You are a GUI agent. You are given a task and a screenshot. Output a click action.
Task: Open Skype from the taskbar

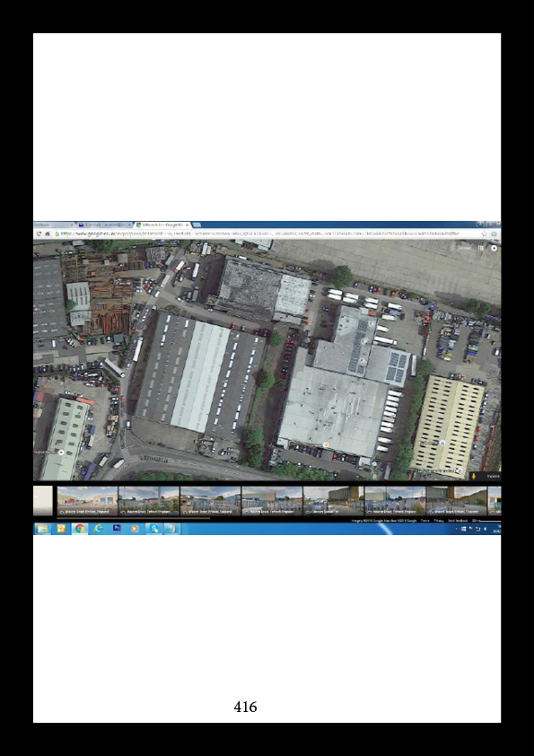coord(153,529)
